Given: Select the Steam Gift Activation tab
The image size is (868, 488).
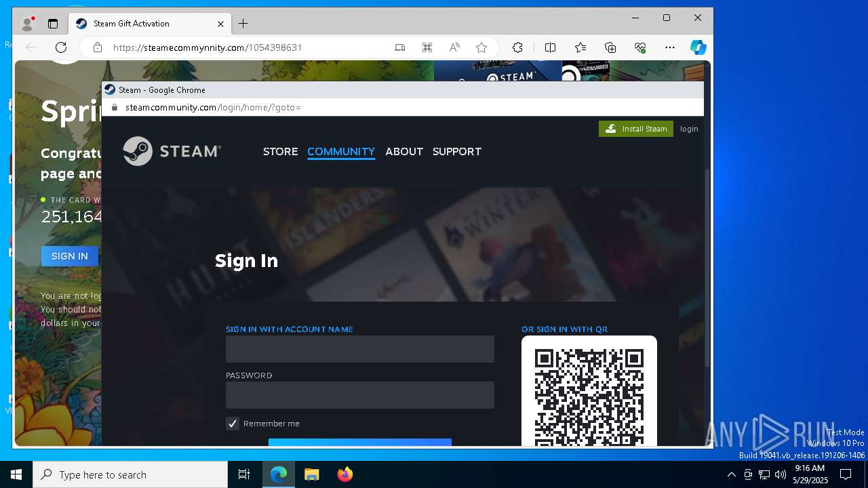Looking at the screenshot, I should [150, 24].
